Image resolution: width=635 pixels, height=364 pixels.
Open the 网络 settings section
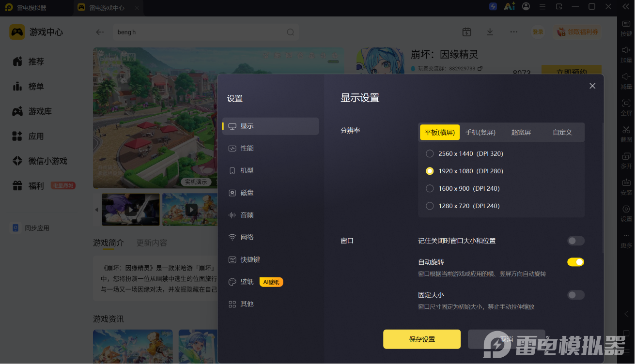tap(270, 237)
